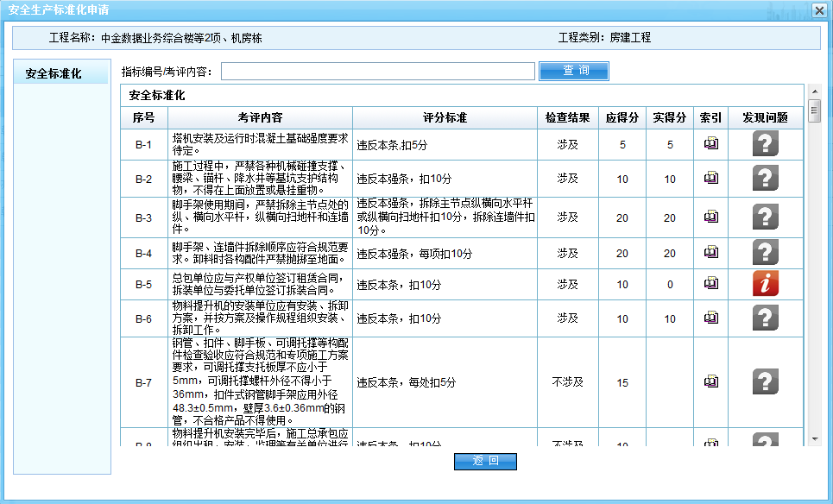The image size is (833, 504).
Task: Select the 安全标准化 item in left sidebar
Action: pyautogui.click(x=54, y=73)
